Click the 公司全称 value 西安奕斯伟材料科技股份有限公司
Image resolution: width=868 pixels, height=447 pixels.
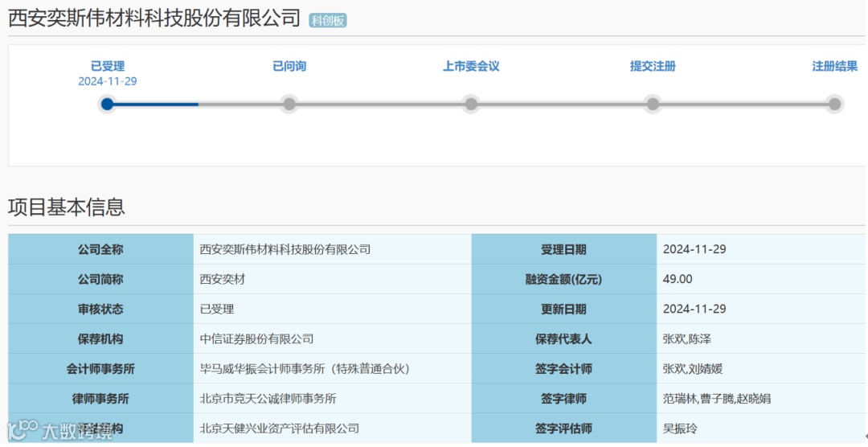pos(285,250)
